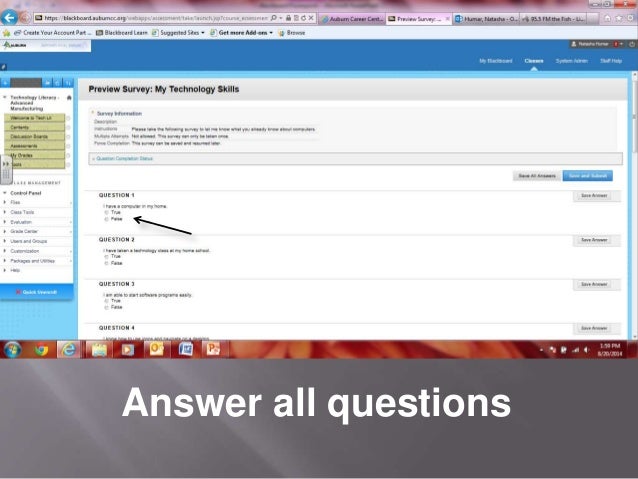Expand Packages and Utilities in the Control Panel
The image size is (638, 479).
point(5,261)
